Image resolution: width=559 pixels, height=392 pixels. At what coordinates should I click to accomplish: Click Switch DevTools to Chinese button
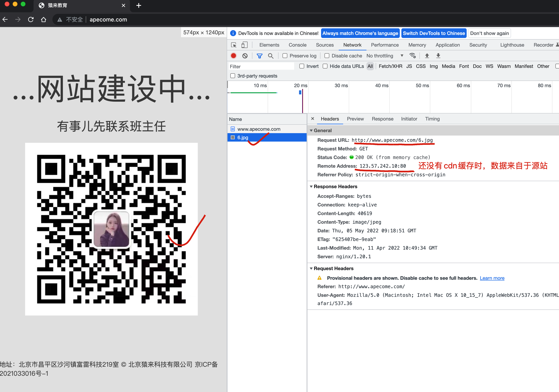click(434, 33)
